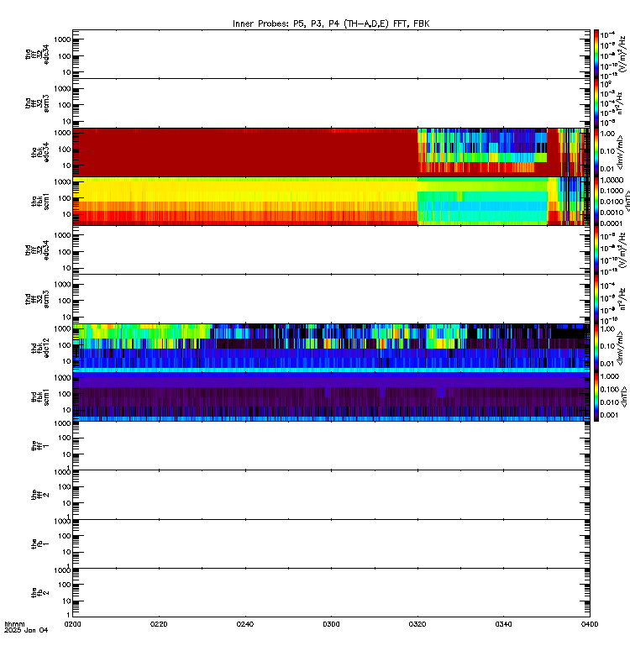Click the 'the fff 1' panel label
Viewport: 630px width, 672px height.
pos(39,446)
